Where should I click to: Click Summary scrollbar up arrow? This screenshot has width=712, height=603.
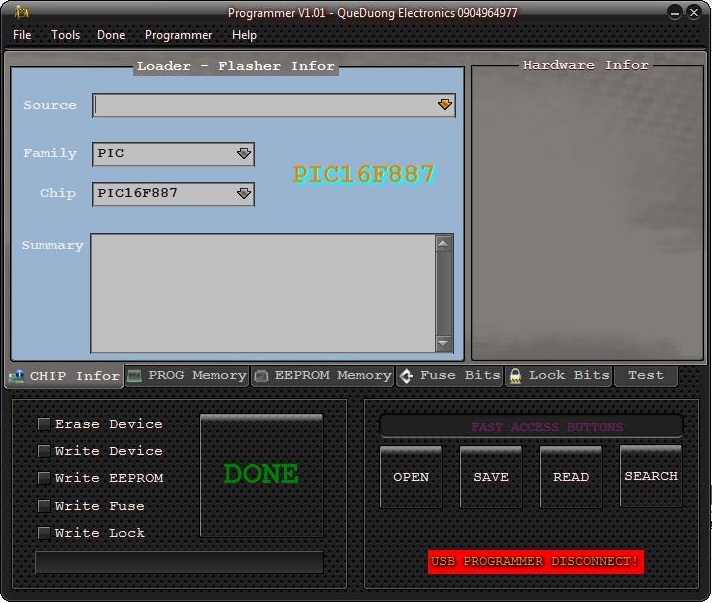pos(444,244)
